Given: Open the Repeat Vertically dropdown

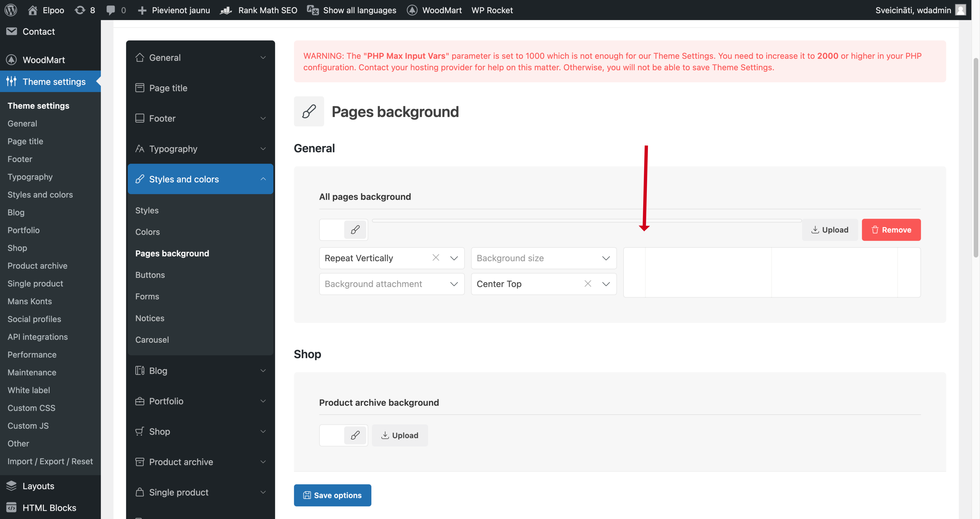Looking at the screenshot, I should [x=454, y=258].
